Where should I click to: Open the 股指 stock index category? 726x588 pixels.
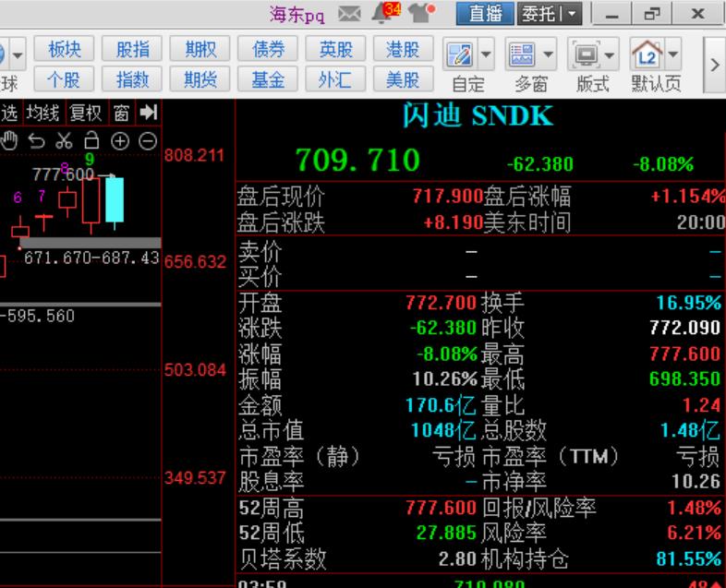pyautogui.click(x=132, y=49)
